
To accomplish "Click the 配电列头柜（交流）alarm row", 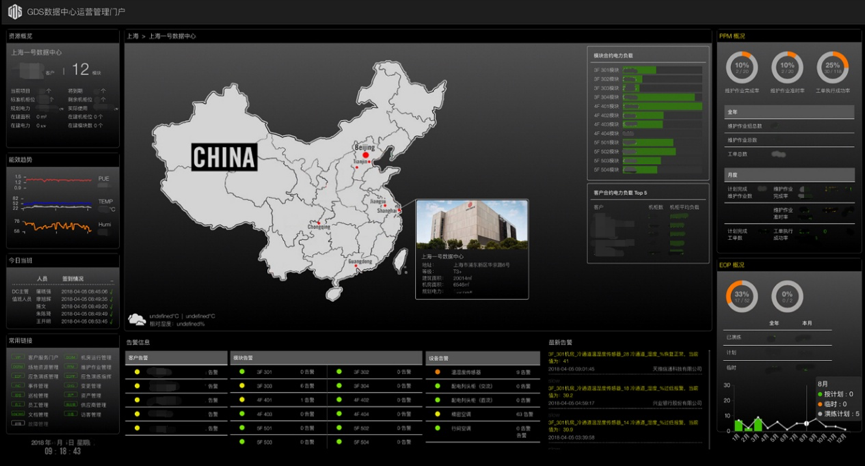I will [x=483, y=385].
